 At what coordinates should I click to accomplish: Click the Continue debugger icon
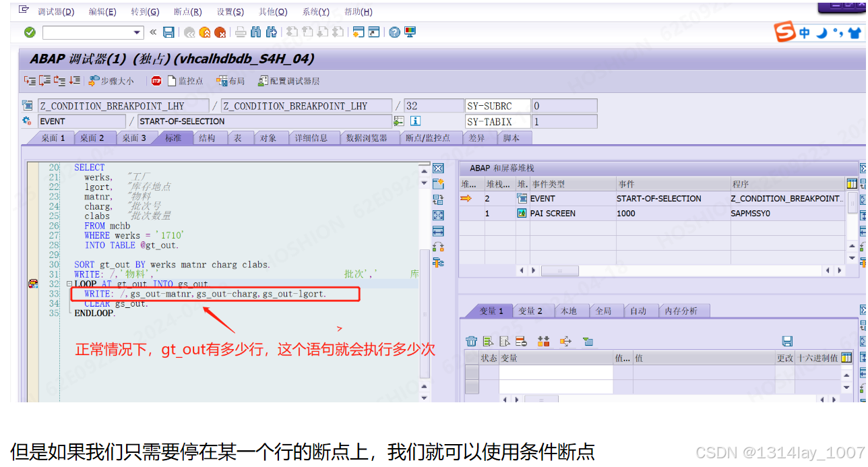pyautogui.click(x=74, y=81)
